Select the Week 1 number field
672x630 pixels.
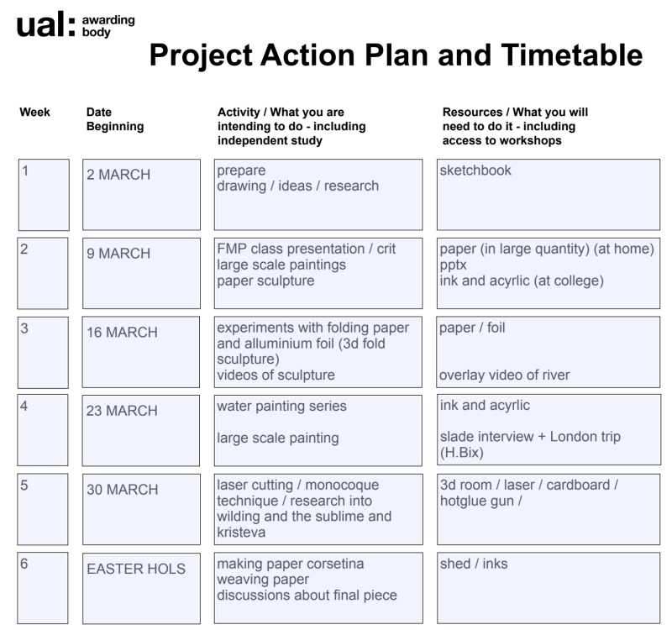click(44, 195)
